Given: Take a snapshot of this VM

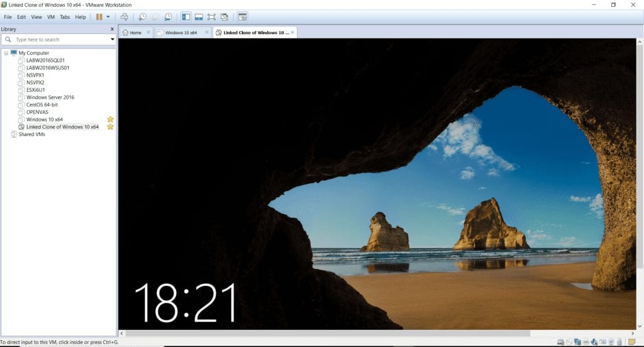Looking at the screenshot, I should (x=142, y=17).
